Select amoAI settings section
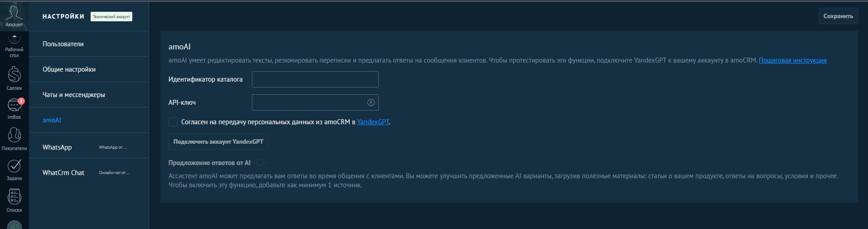 89,120
